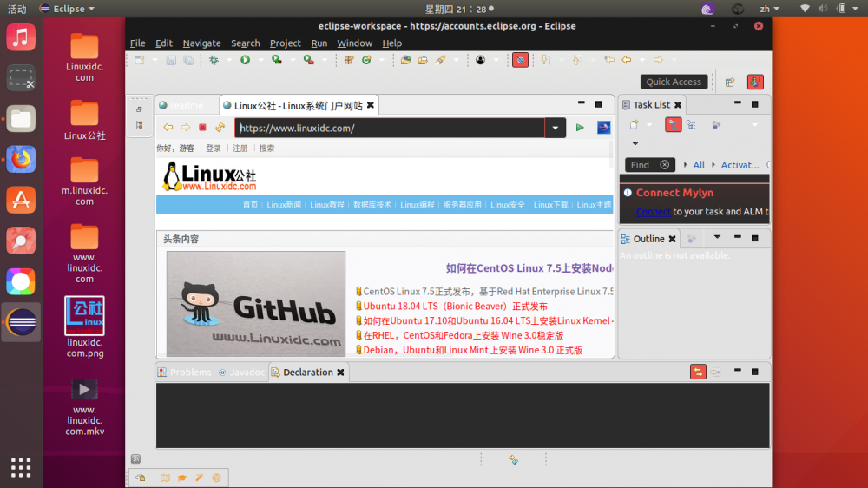Switch to the Javadoc tab

(x=242, y=373)
